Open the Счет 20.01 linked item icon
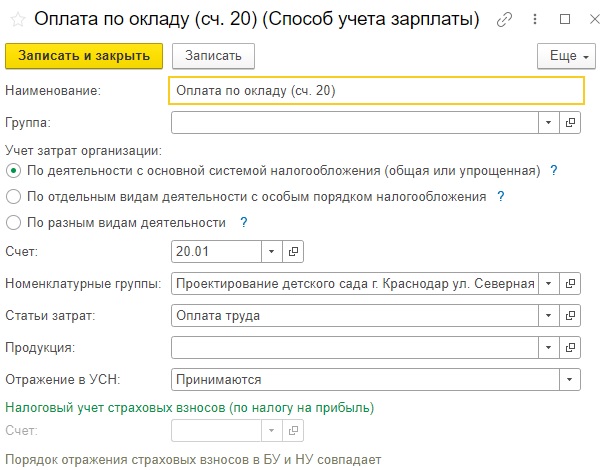This screenshot has height=470, width=606. point(293,252)
